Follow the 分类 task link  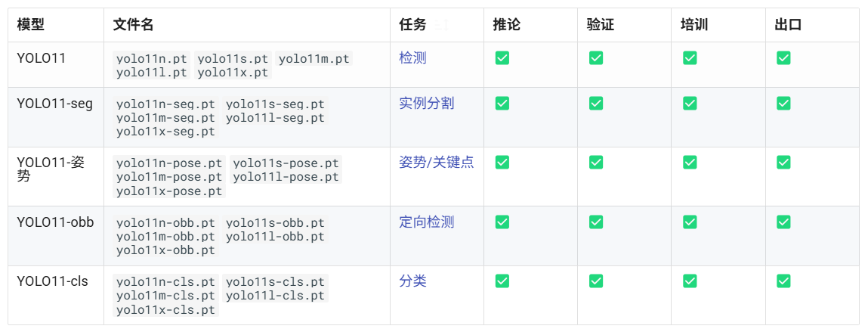(x=413, y=281)
